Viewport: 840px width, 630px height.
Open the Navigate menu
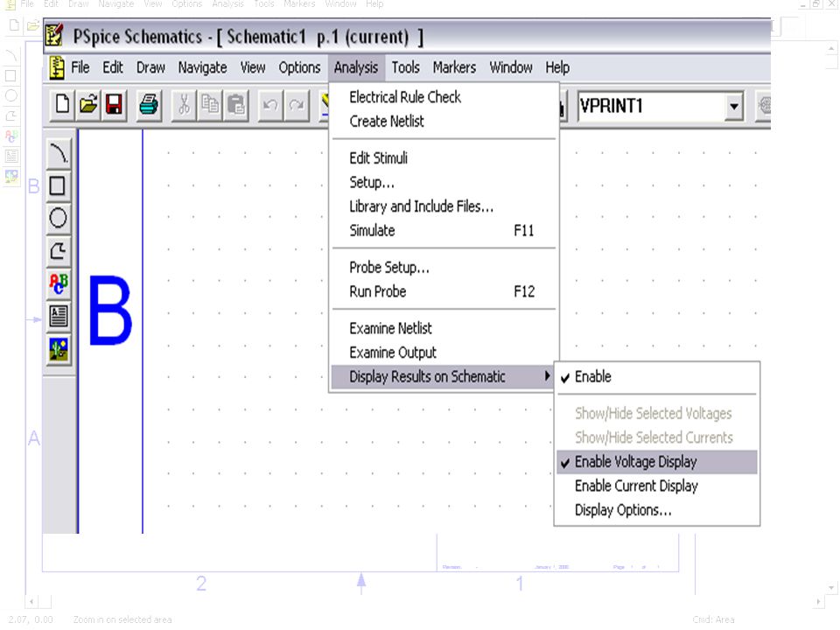202,67
